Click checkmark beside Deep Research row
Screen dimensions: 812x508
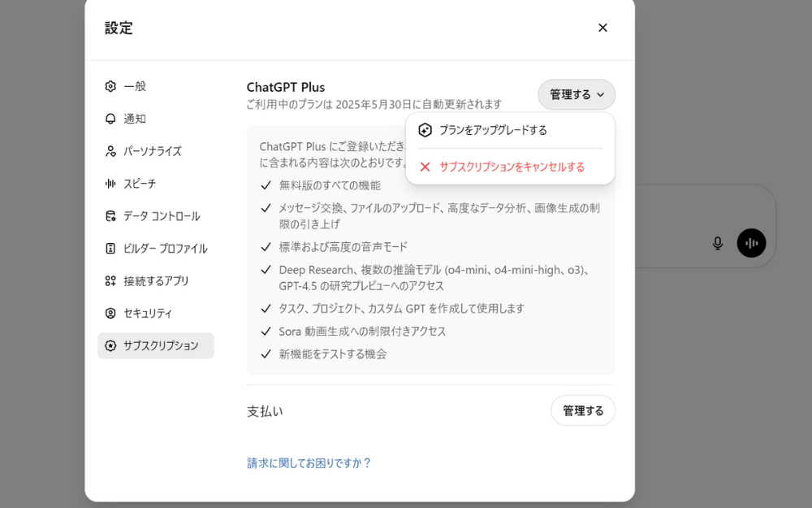pyautogui.click(x=266, y=270)
